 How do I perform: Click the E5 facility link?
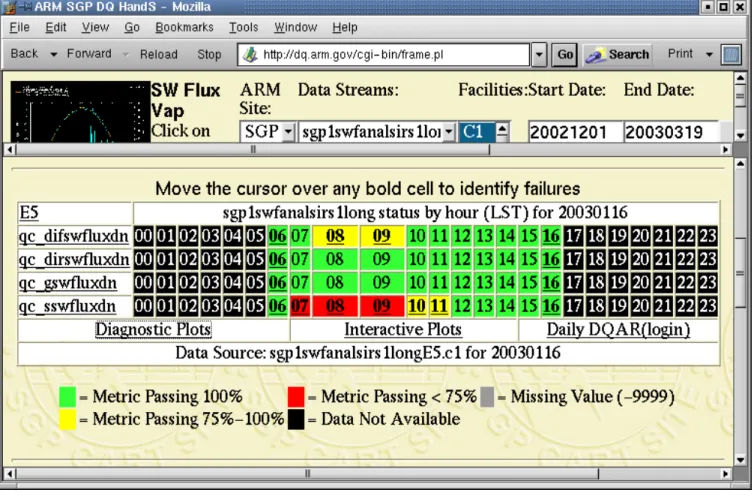coord(29,212)
